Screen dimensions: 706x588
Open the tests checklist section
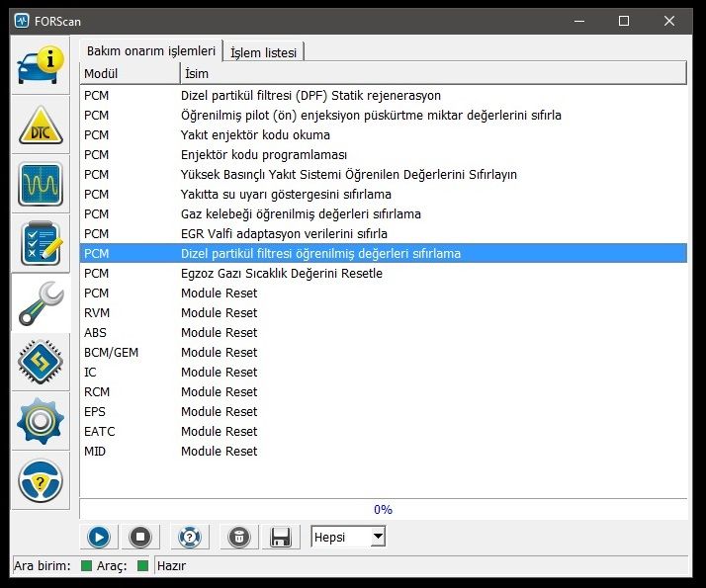click(41, 243)
